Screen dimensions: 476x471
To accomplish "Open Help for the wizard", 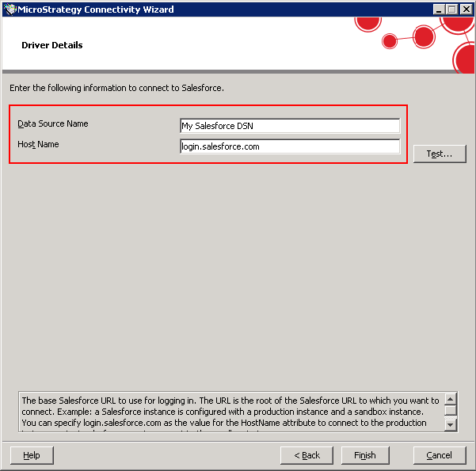I will tap(31, 455).
